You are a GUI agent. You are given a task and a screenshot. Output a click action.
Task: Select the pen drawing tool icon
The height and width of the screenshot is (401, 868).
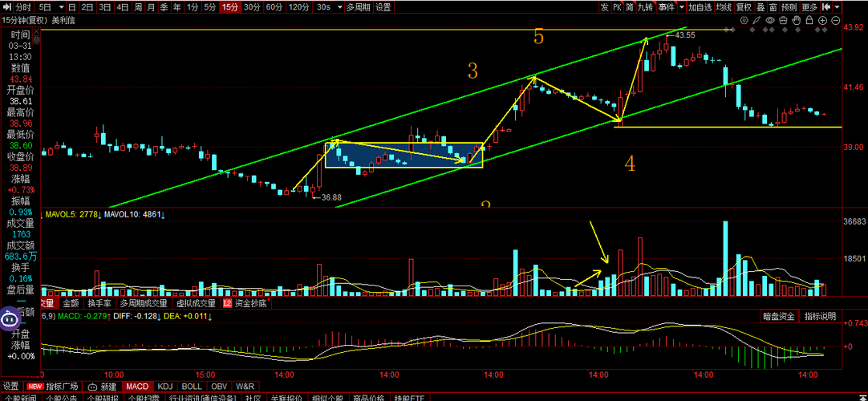click(x=757, y=21)
